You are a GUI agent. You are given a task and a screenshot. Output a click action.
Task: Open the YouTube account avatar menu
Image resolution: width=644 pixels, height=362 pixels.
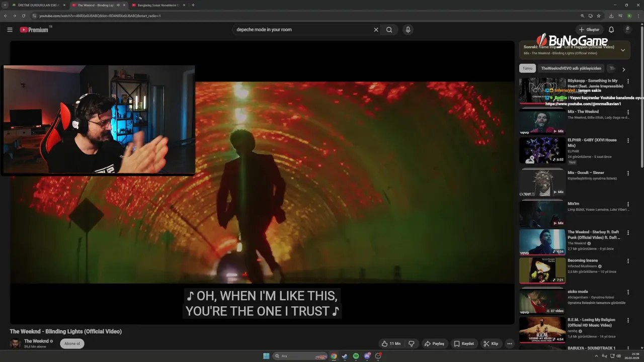tap(627, 30)
